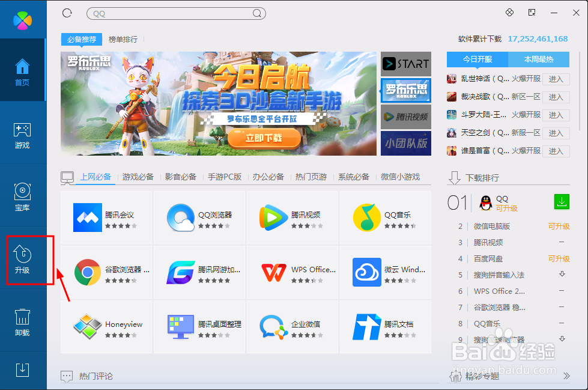Open the QQ浏览器 app tile
The height and width of the screenshot is (390, 588).
tap(199, 218)
